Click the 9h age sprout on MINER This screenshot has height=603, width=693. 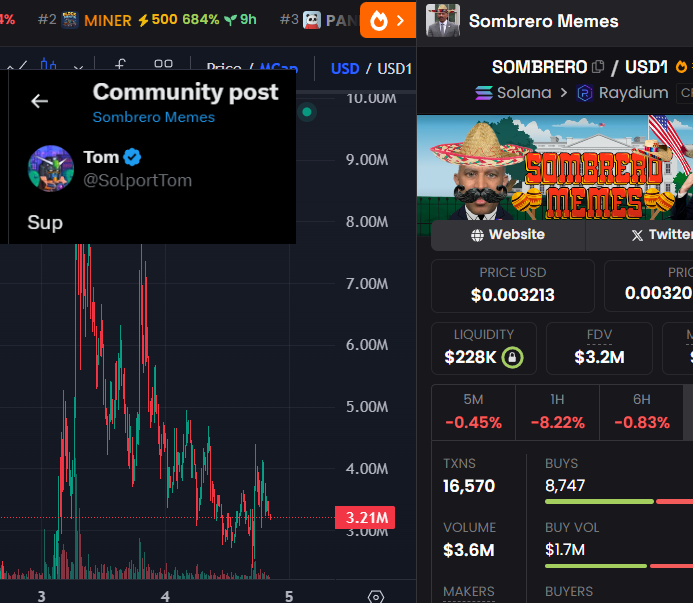coord(240,20)
